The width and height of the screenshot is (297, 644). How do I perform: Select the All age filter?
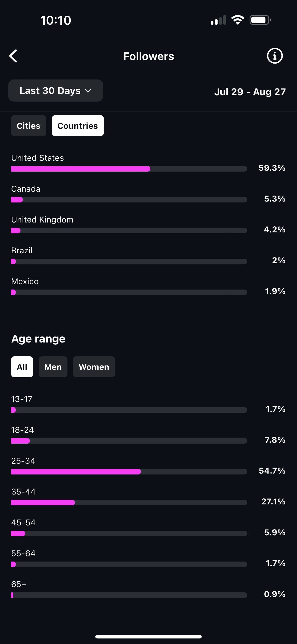pyautogui.click(x=22, y=367)
